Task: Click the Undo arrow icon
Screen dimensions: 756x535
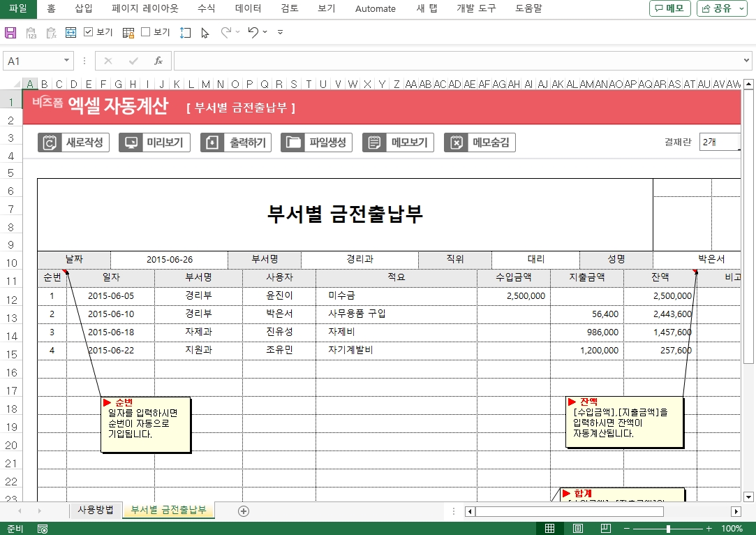Action: (253, 33)
